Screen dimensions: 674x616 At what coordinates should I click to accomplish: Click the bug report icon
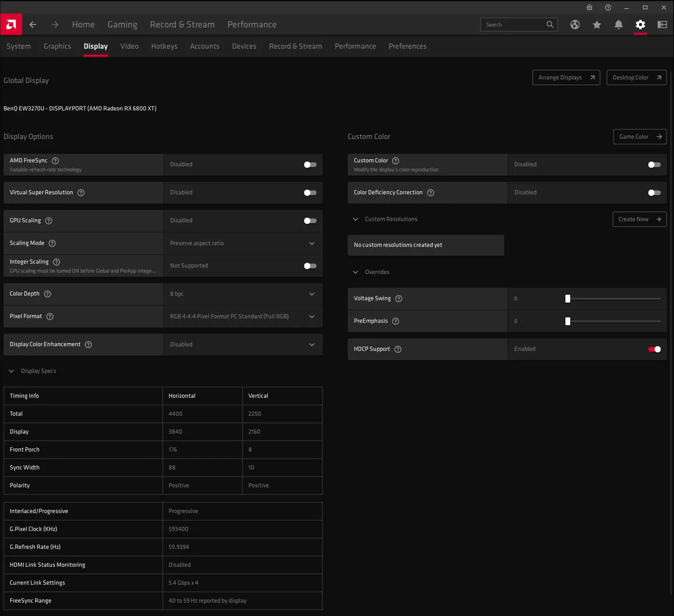coord(589,7)
